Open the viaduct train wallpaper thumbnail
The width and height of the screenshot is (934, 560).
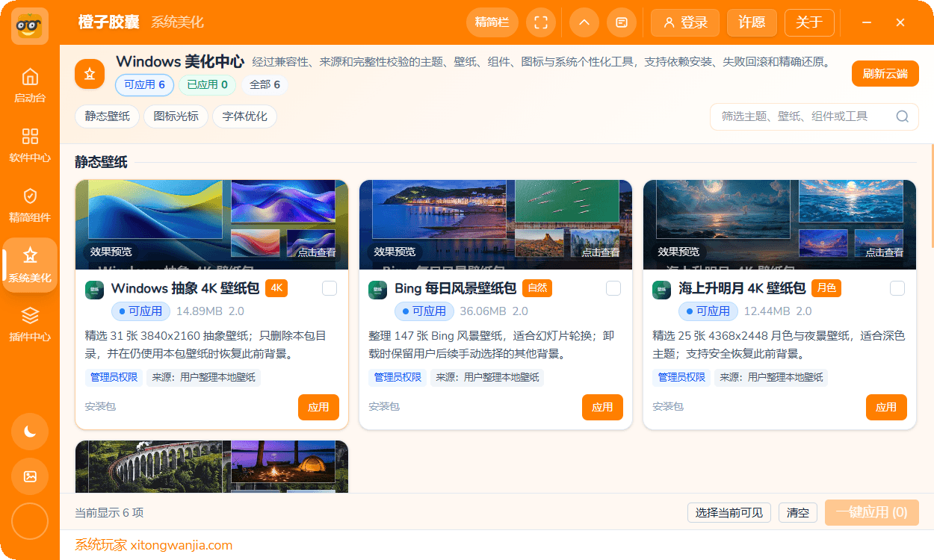point(211,467)
